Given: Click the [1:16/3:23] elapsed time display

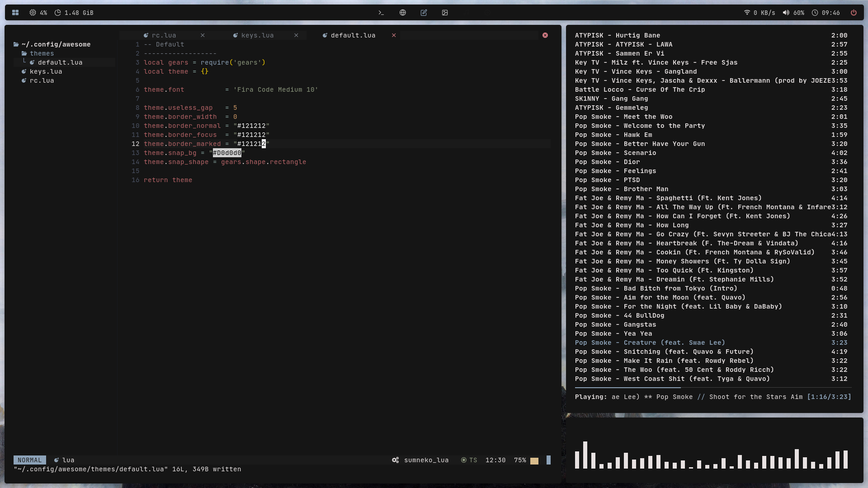Looking at the screenshot, I should [829, 397].
